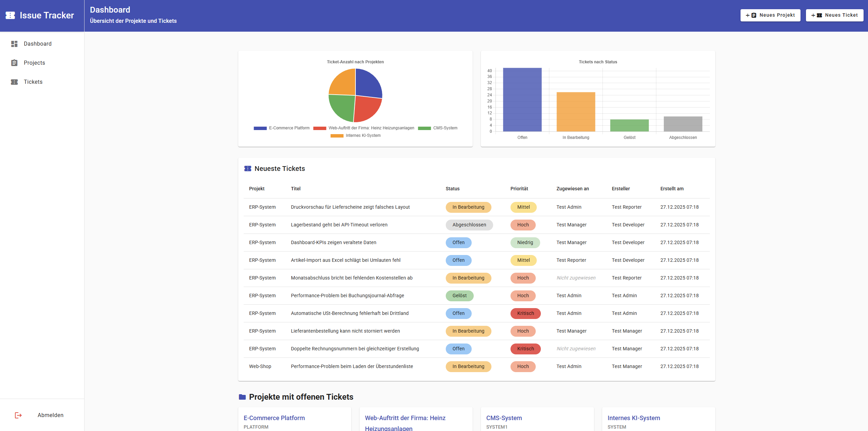The width and height of the screenshot is (868, 431).
Task: Open the E-Commerce Platform project link
Action: point(274,418)
